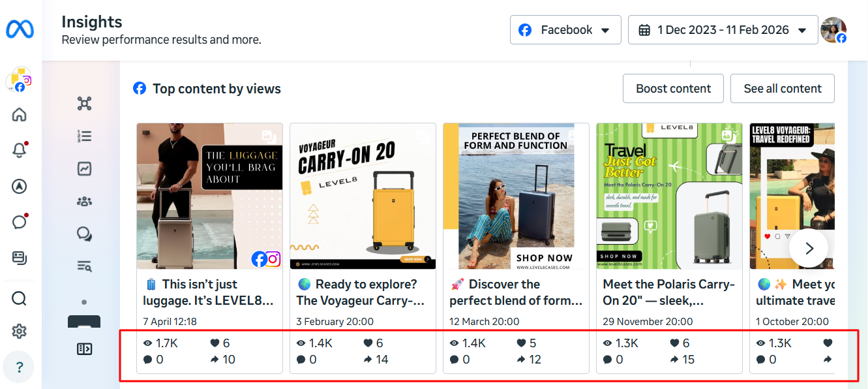Open the Home icon in left sidebar
Viewport: 868px width, 389px height.
tap(20, 115)
